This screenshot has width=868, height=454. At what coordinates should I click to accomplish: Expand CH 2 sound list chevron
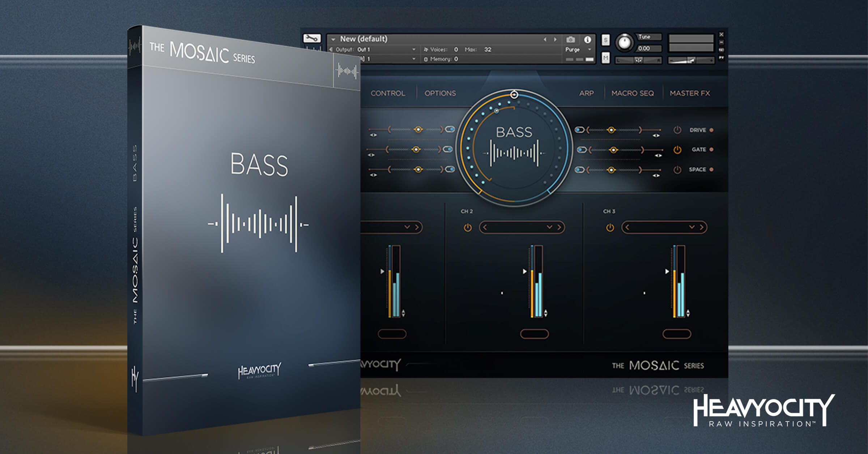pyautogui.click(x=549, y=227)
